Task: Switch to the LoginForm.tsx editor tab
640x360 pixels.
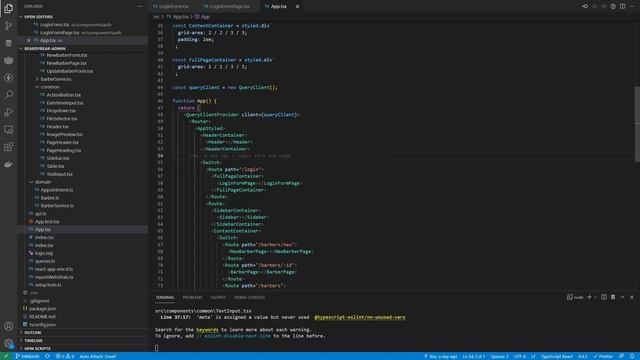Action: pos(173,7)
